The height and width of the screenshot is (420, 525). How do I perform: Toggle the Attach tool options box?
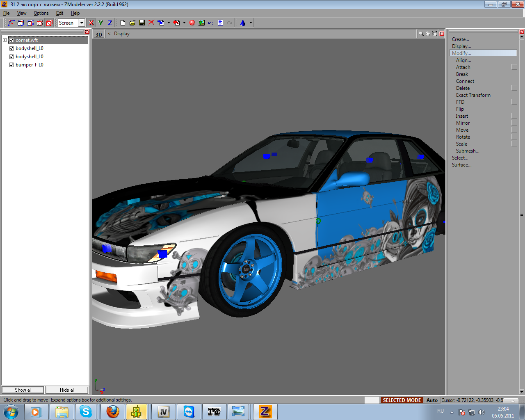pyautogui.click(x=514, y=67)
